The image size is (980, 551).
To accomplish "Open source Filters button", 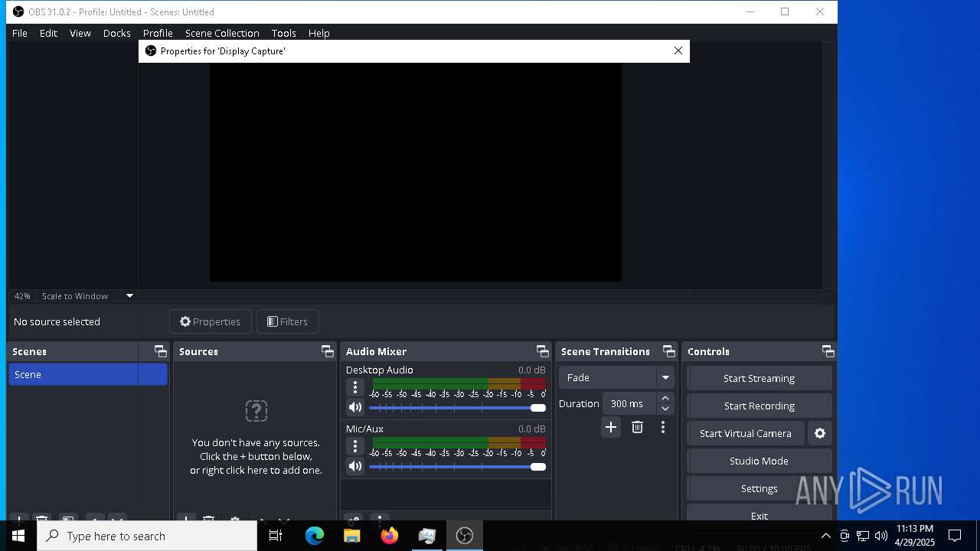I will (287, 321).
